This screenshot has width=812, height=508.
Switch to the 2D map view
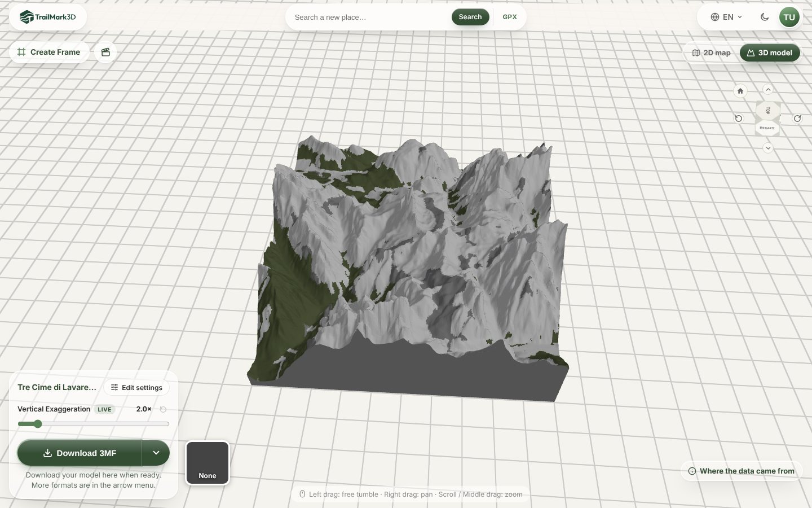tap(712, 52)
